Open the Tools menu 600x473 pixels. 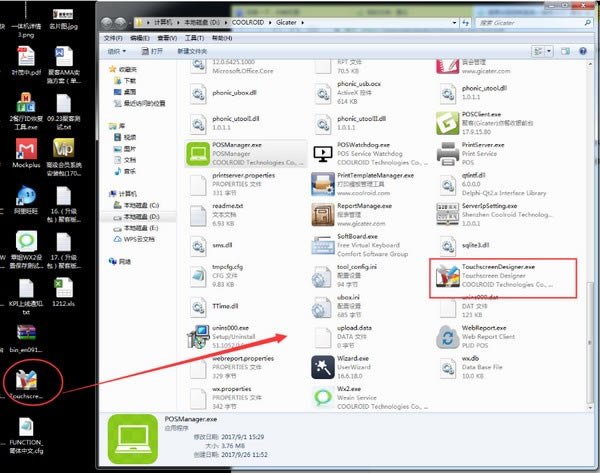[194, 38]
